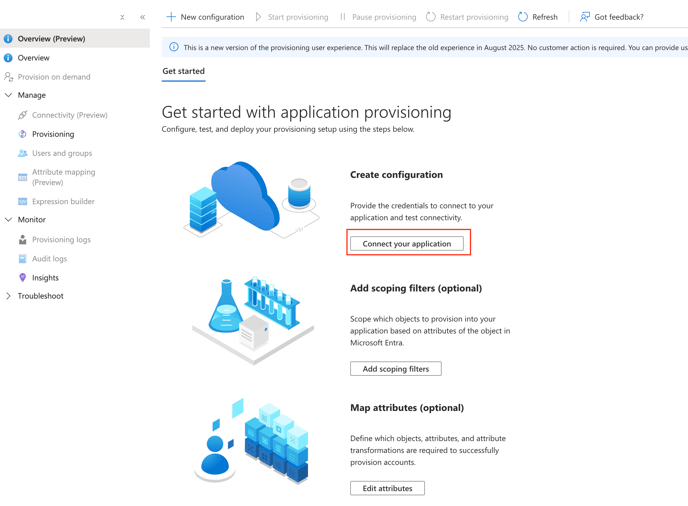Click the Provisioning sidebar icon

(x=22, y=134)
